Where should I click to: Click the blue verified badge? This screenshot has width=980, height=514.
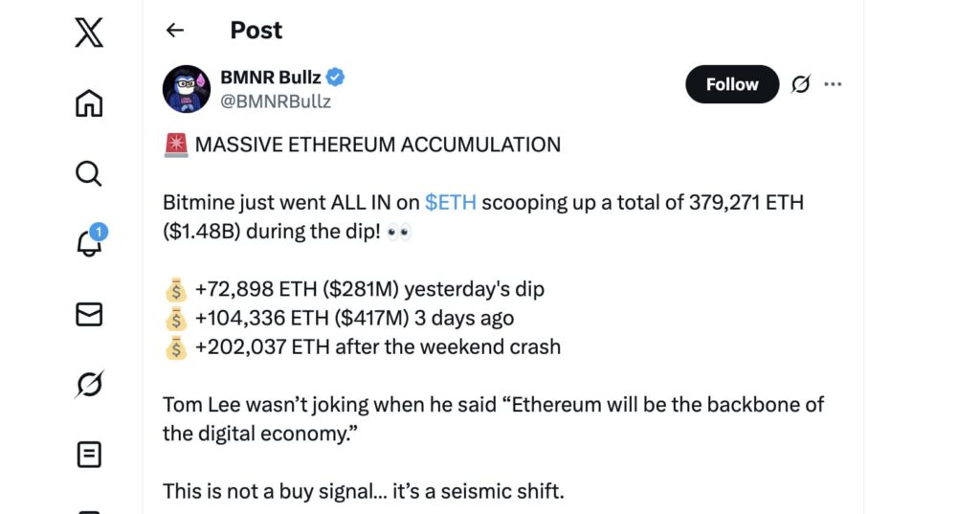click(x=337, y=78)
